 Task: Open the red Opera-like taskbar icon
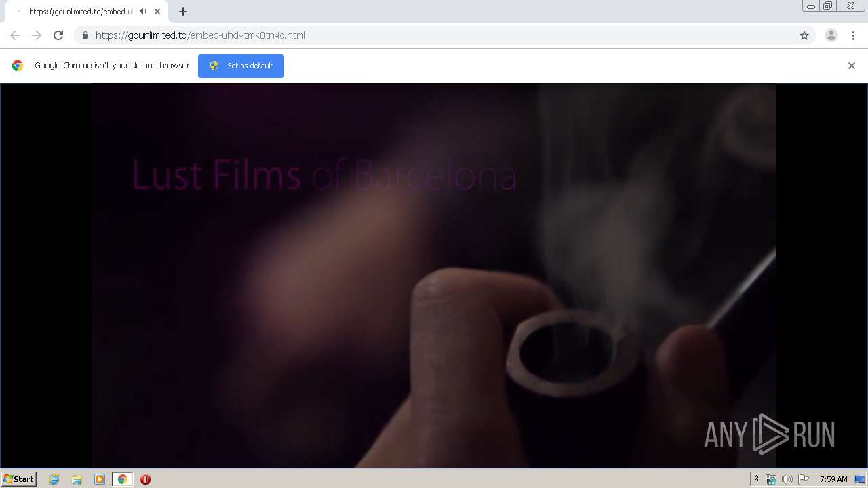click(145, 479)
